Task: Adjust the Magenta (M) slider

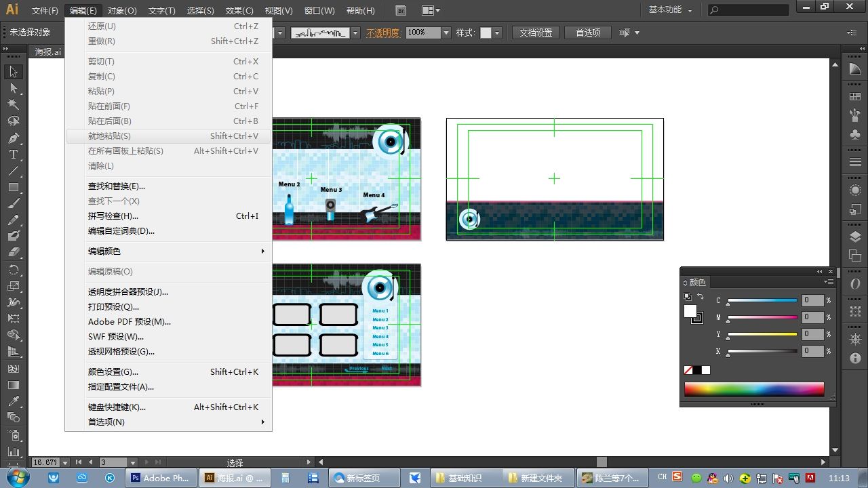Action: [762, 318]
